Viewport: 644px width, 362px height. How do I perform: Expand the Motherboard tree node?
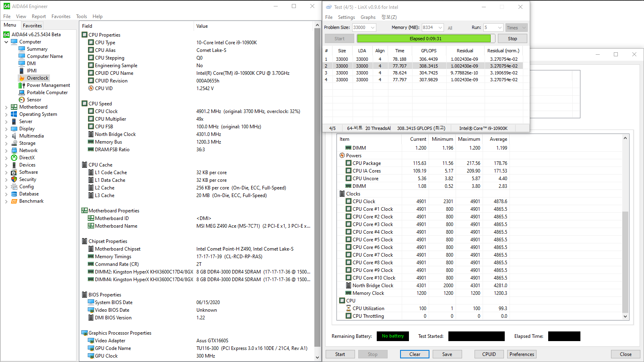click(x=6, y=107)
